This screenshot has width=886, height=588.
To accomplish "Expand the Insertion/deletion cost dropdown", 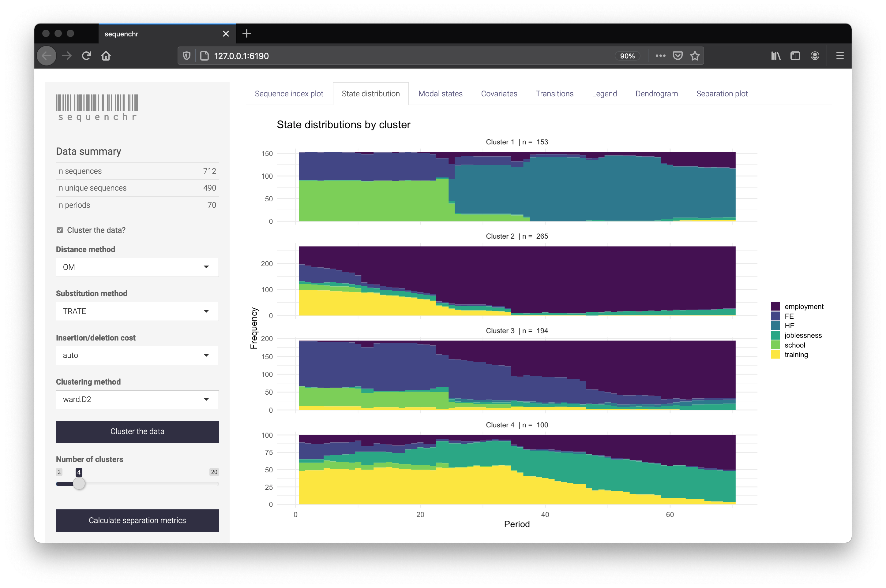I will 137,355.
